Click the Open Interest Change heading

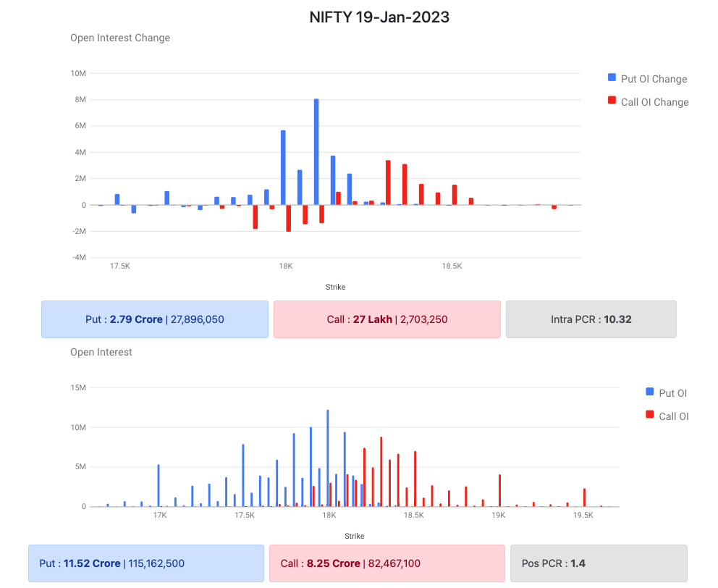(x=120, y=38)
